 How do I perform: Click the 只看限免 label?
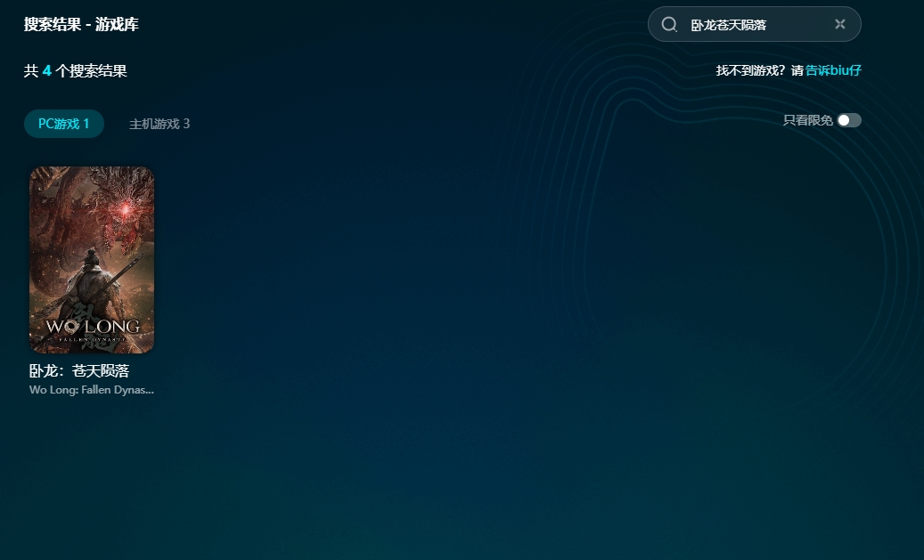(x=808, y=120)
